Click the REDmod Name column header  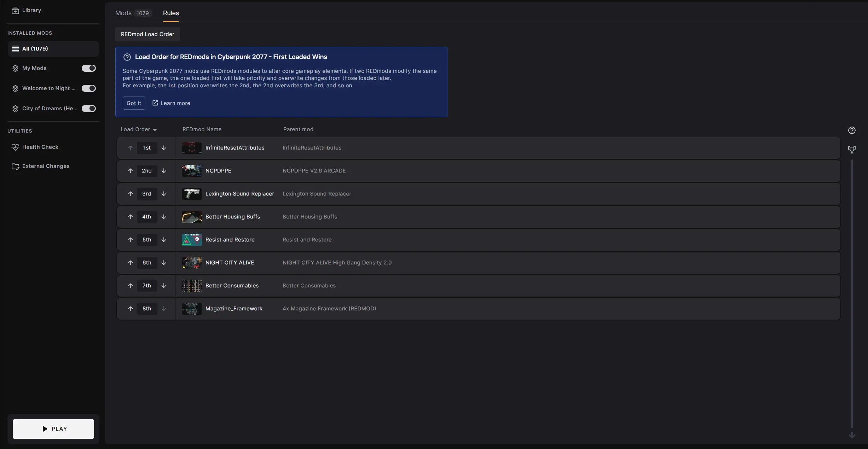pos(202,129)
